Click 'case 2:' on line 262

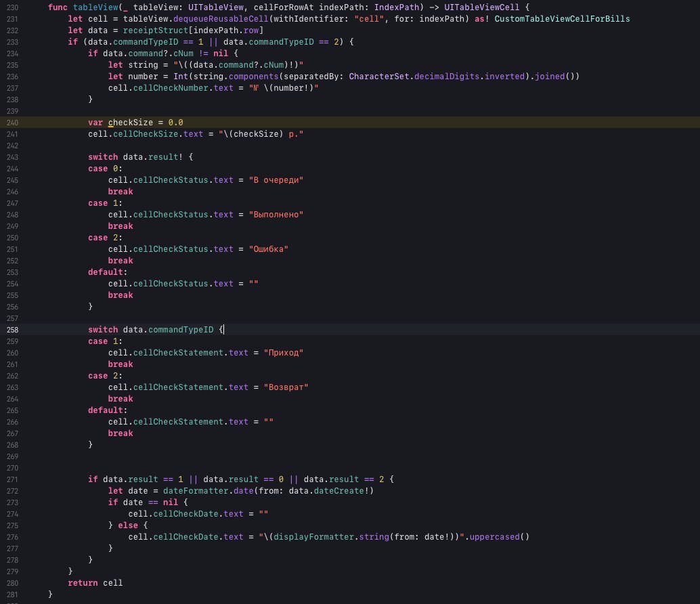tap(105, 376)
